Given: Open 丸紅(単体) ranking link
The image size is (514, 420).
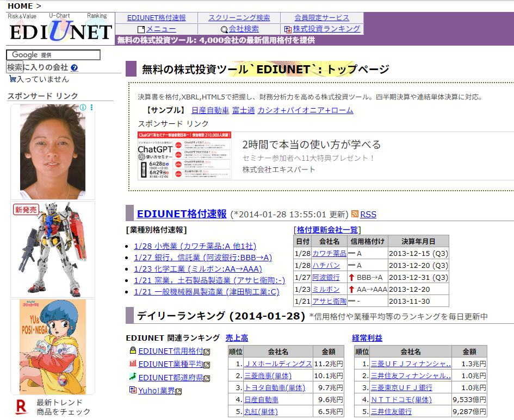Looking at the screenshot, I should 261,411.
